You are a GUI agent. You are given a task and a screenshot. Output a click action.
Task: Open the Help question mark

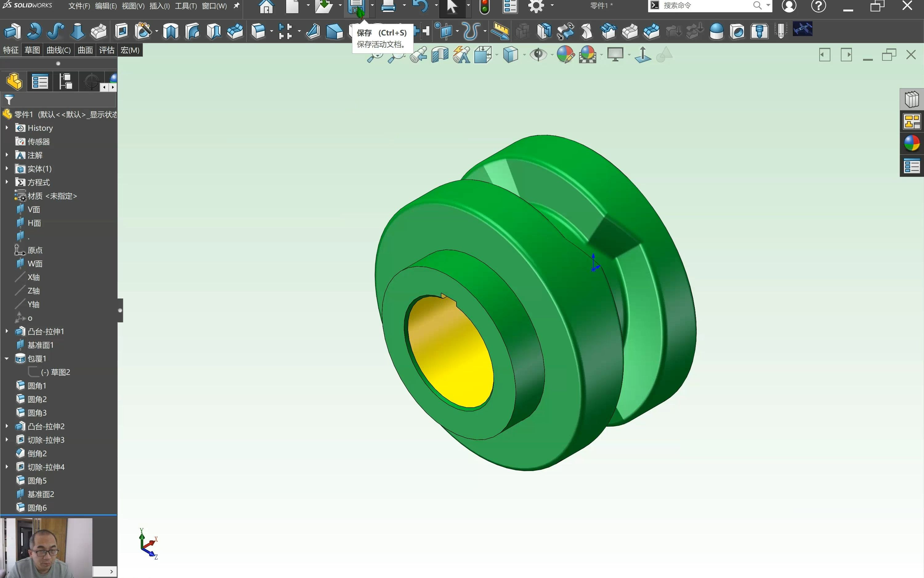pos(818,6)
